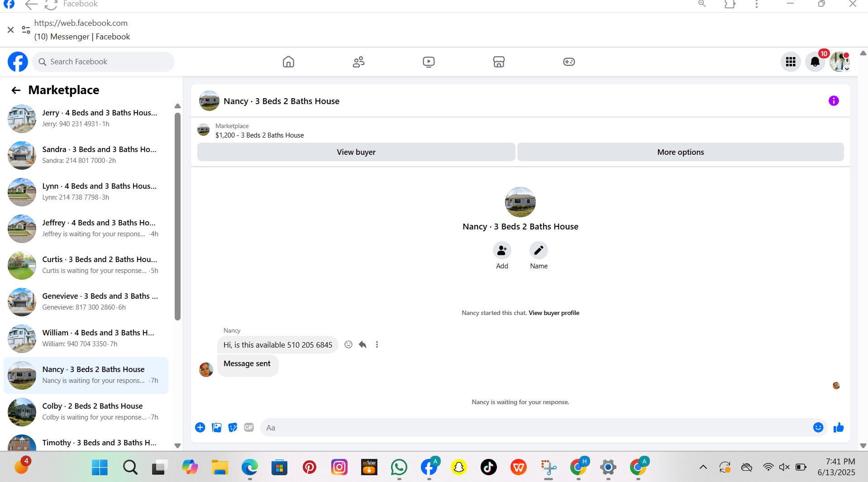Open emoji picker in message field
868x482 pixels.
pyautogui.click(x=818, y=427)
